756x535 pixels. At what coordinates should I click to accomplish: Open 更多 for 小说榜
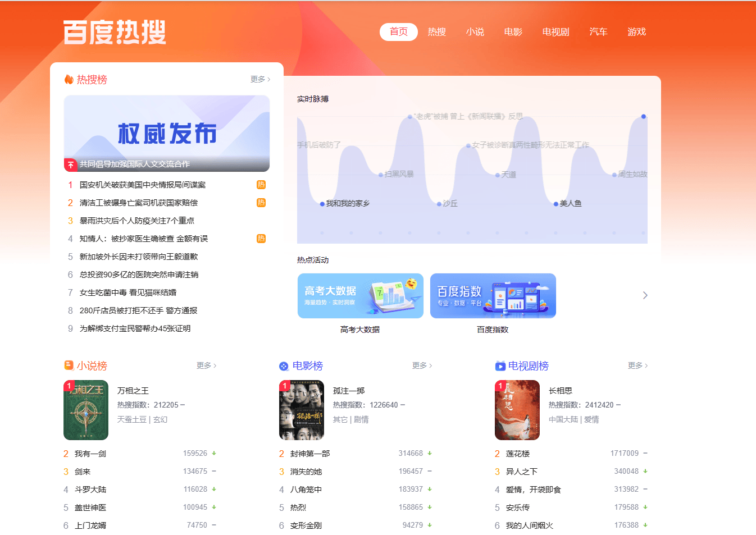click(x=206, y=365)
